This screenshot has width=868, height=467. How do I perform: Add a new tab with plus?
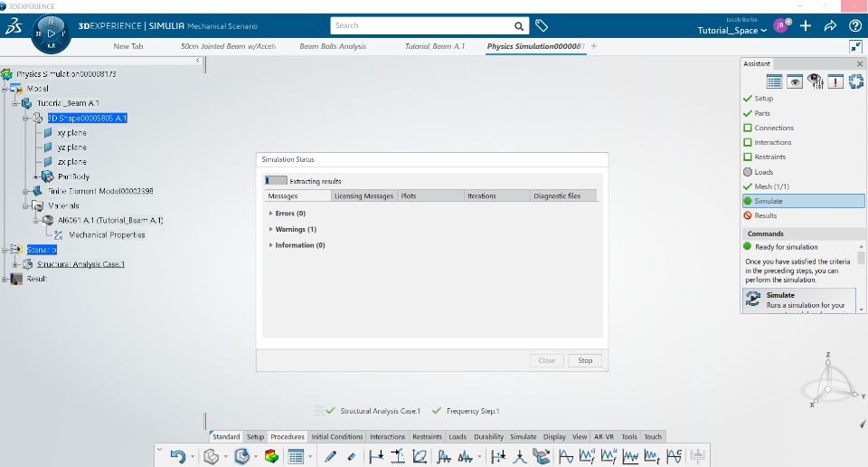point(594,46)
